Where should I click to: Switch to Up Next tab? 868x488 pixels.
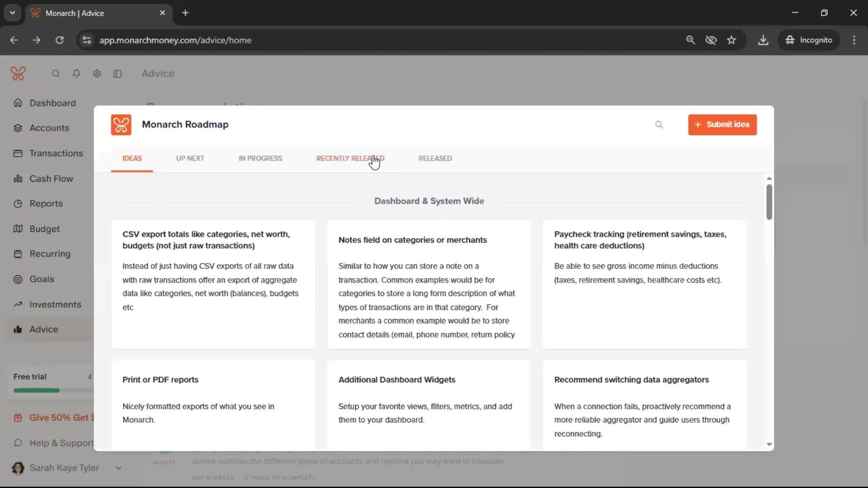190,159
